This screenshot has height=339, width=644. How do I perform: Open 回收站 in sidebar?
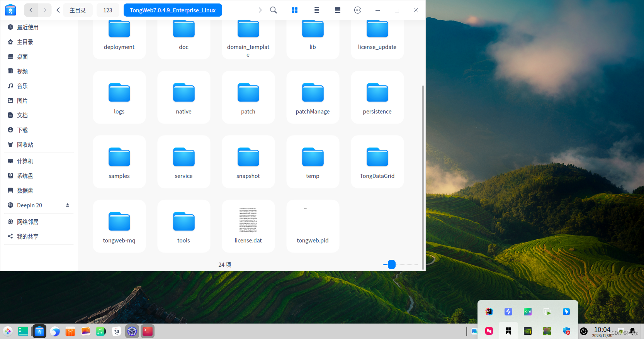(x=39, y=144)
